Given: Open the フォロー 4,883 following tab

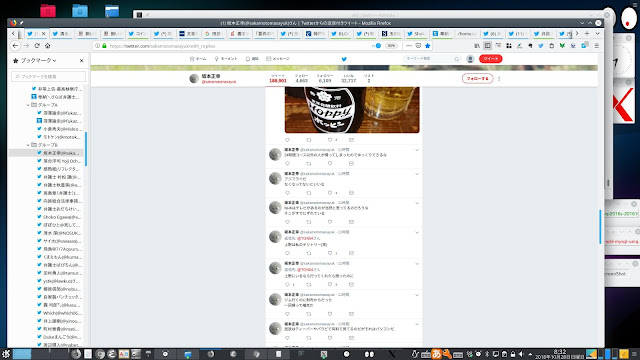Looking at the screenshot, I should 302,78.
